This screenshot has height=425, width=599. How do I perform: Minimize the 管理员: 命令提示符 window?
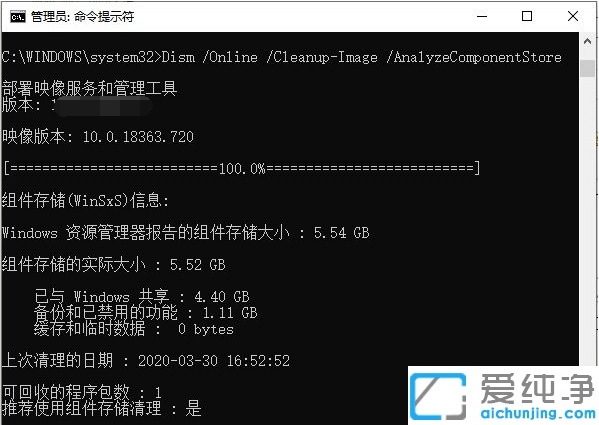click(482, 16)
